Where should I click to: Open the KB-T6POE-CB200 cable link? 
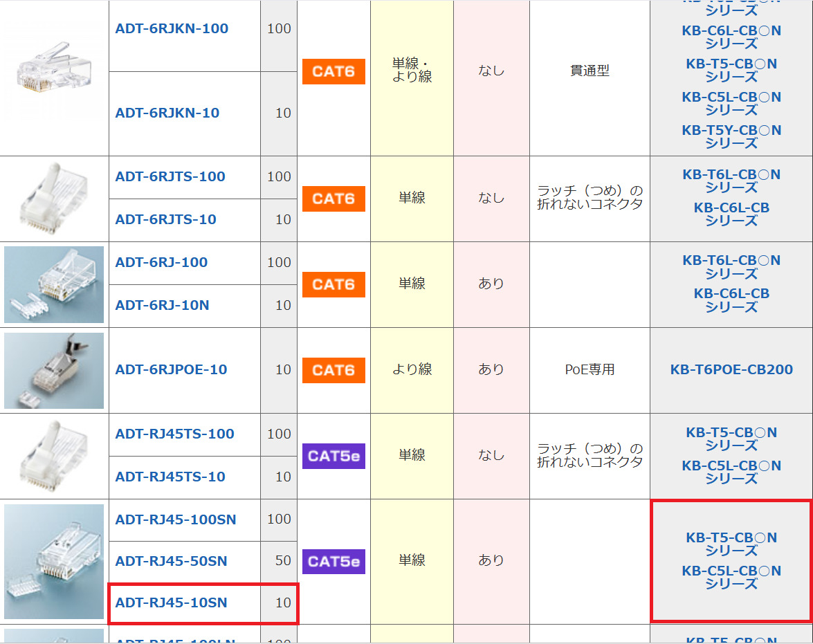731,370
